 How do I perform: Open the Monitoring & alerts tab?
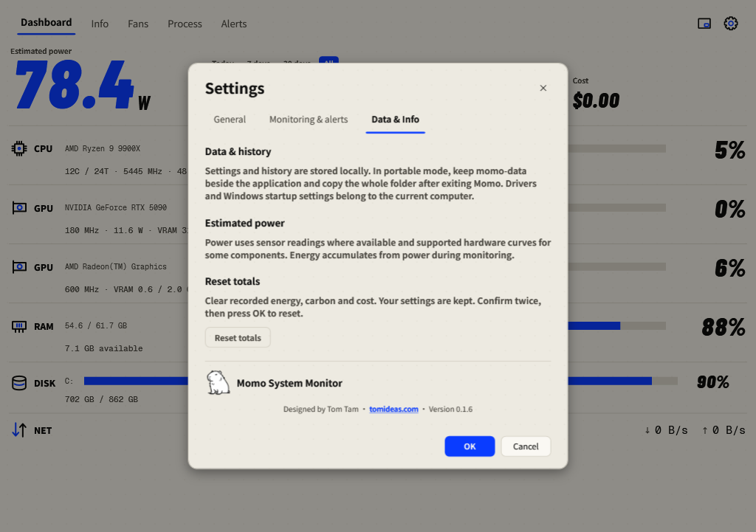308,120
